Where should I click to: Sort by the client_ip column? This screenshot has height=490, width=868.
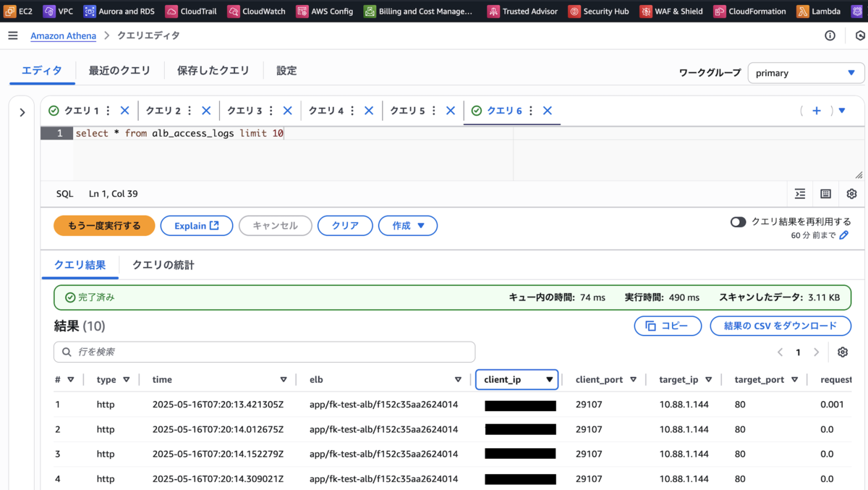click(x=516, y=380)
